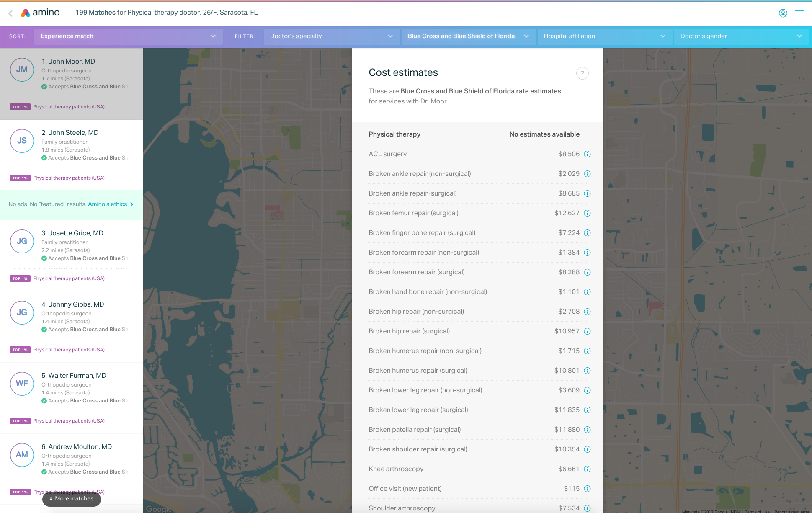This screenshot has height=513, width=812.
Task: Show info for Broken hip repair (non-surgical) price
Action: (587, 312)
